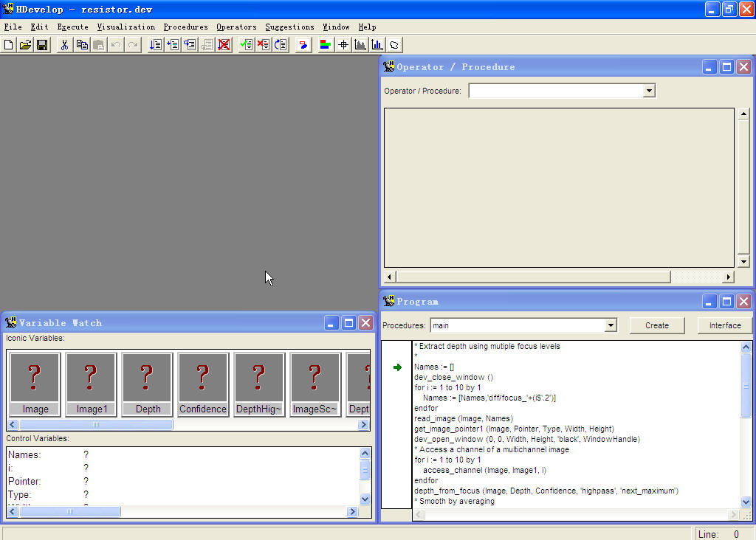Step into procedure call icon

coord(190,45)
